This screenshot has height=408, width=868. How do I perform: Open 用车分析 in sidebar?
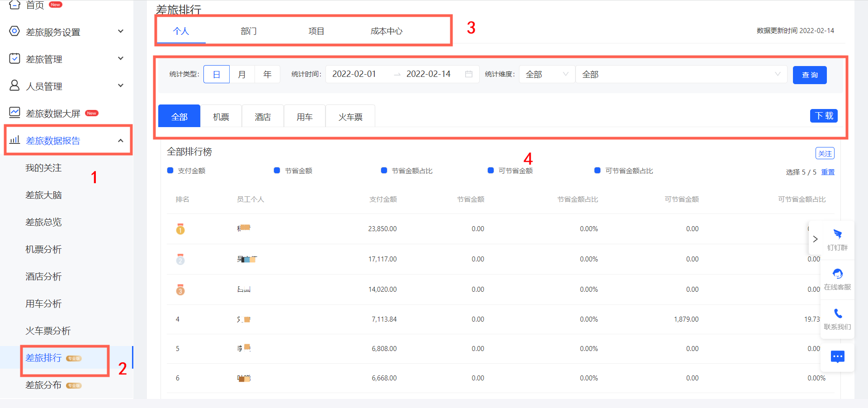43,304
